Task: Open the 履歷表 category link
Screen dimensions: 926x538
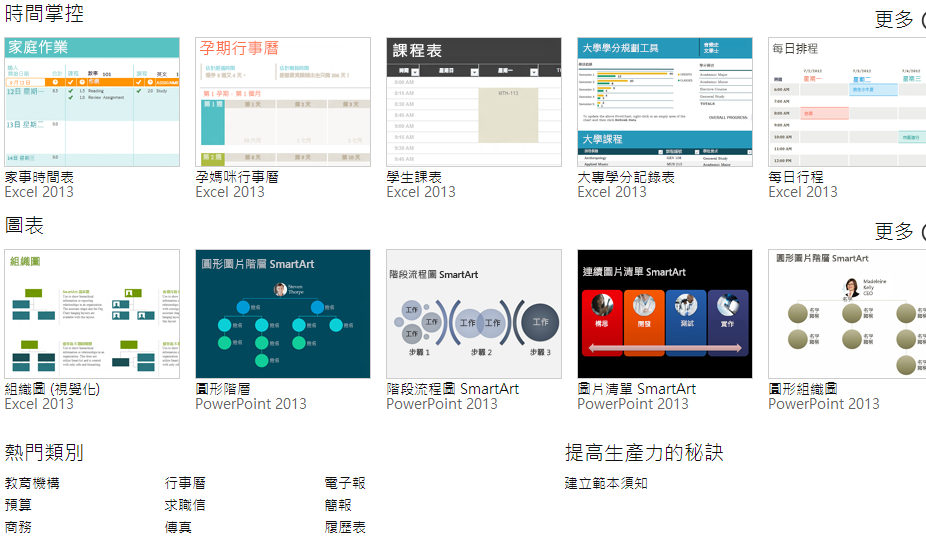Action: (345, 527)
